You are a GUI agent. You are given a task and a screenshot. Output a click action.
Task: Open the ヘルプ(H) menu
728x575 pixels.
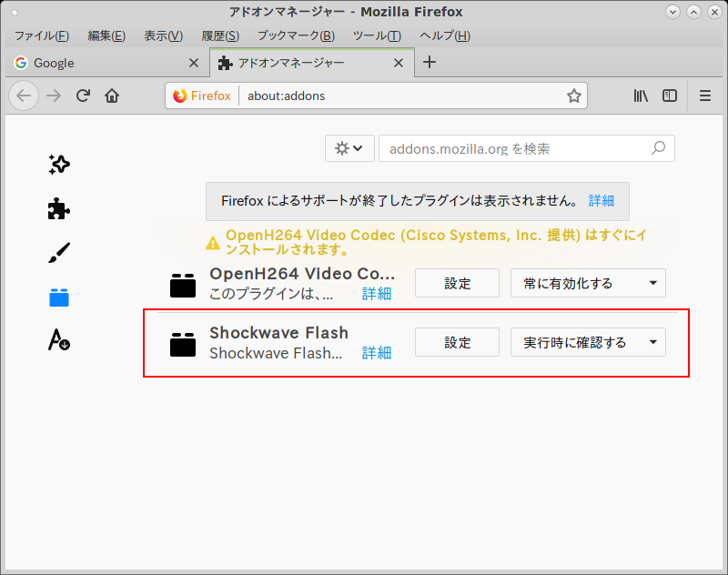pyautogui.click(x=445, y=35)
